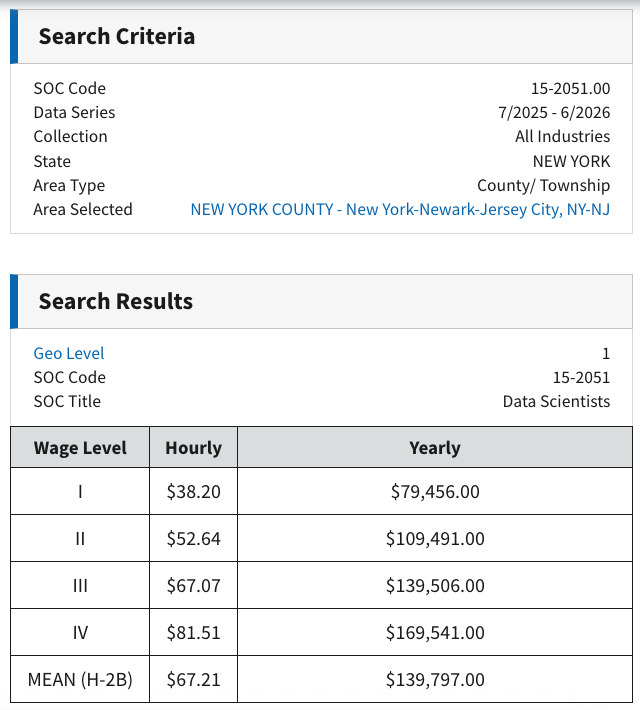Viewport: 640px width, 710px height.
Task: Click the Wage Level column header
Action: (x=80, y=447)
